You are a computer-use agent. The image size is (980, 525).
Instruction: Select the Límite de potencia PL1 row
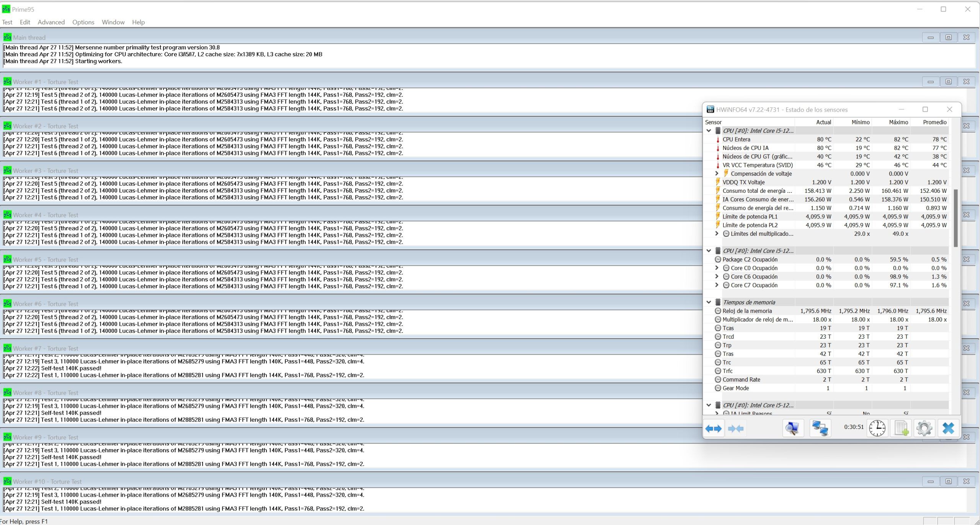tap(827, 217)
